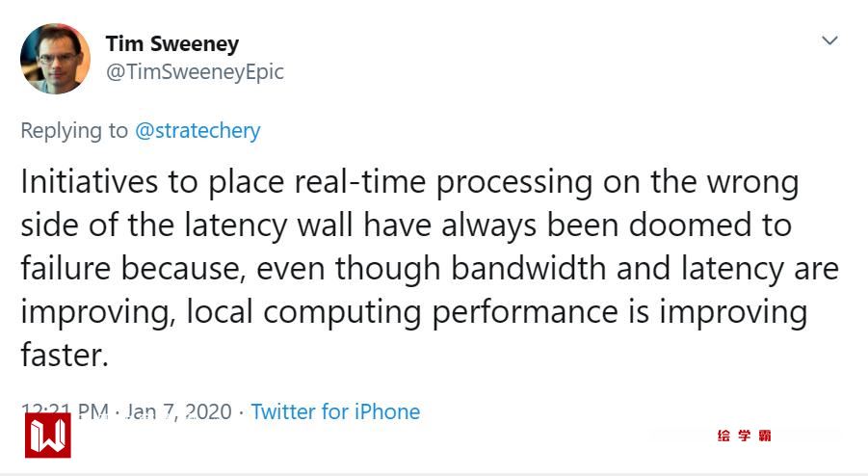Image resolution: width=868 pixels, height=476 pixels.
Task: Click 'real-time processing' in the tweet body
Action: [445, 182]
